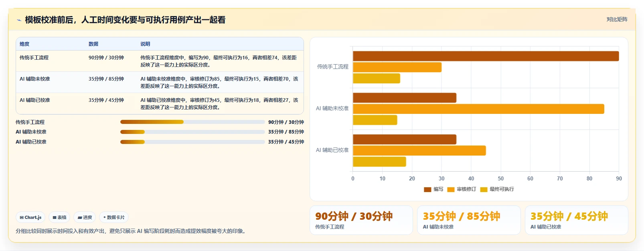Click AI 辅助已校准 编写 bar at 35

click(405, 140)
